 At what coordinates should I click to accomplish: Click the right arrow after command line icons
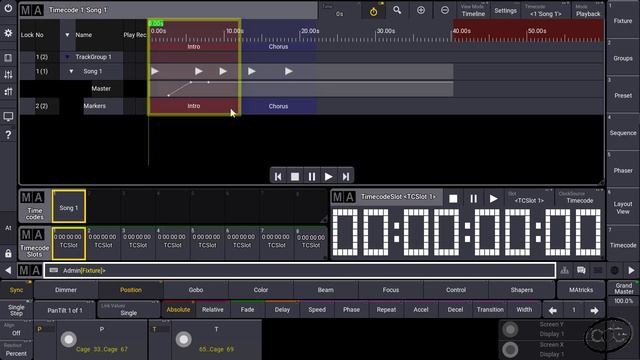pyautogui.click(x=631, y=270)
